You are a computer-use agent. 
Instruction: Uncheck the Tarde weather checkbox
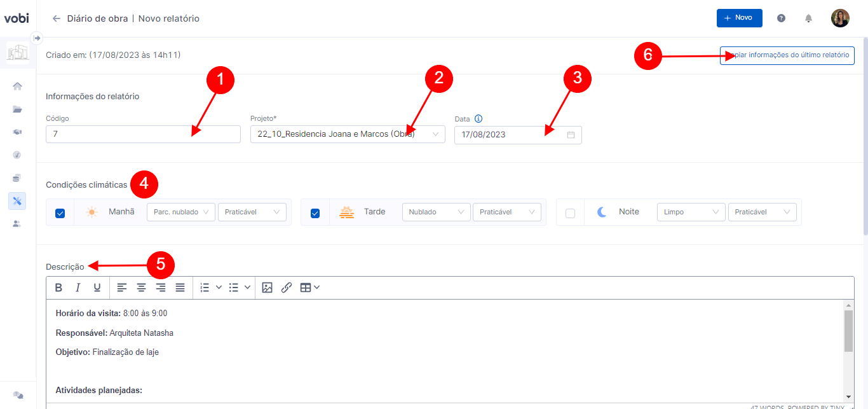tap(315, 213)
